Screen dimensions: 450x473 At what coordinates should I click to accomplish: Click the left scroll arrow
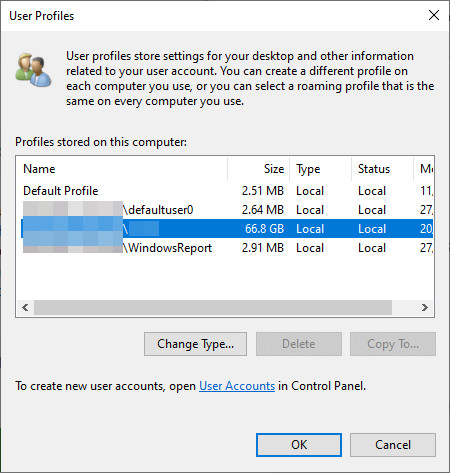point(25,307)
